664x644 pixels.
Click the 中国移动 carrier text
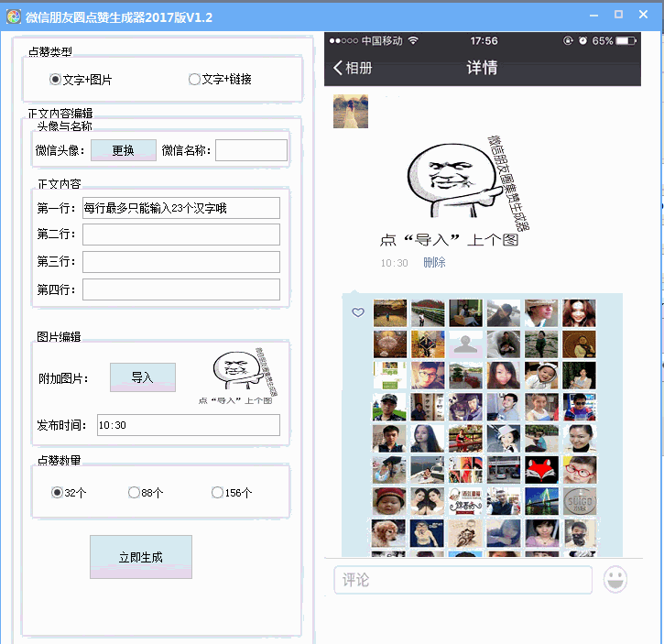pos(382,40)
